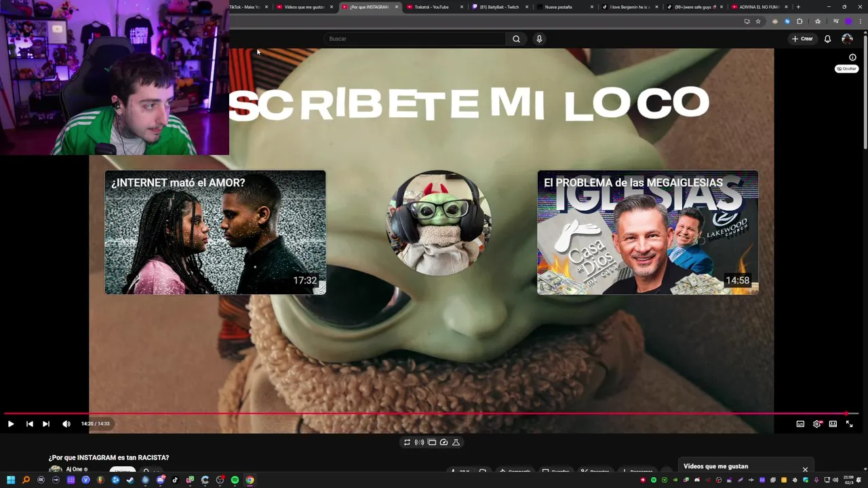Viewport: 868px width, 488px height.
Task: Open the YouTube notifications bell
Action: 827,39
